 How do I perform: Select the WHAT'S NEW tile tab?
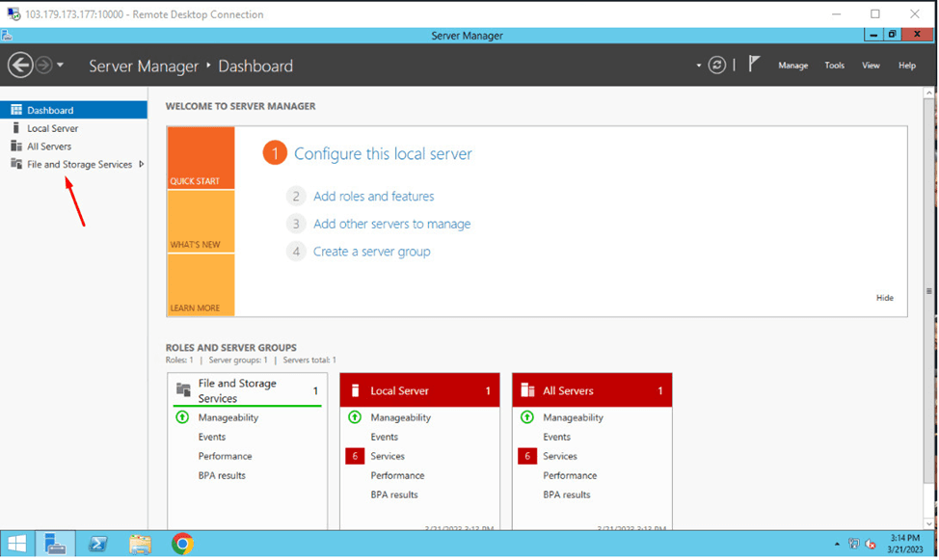click(201, 221)
